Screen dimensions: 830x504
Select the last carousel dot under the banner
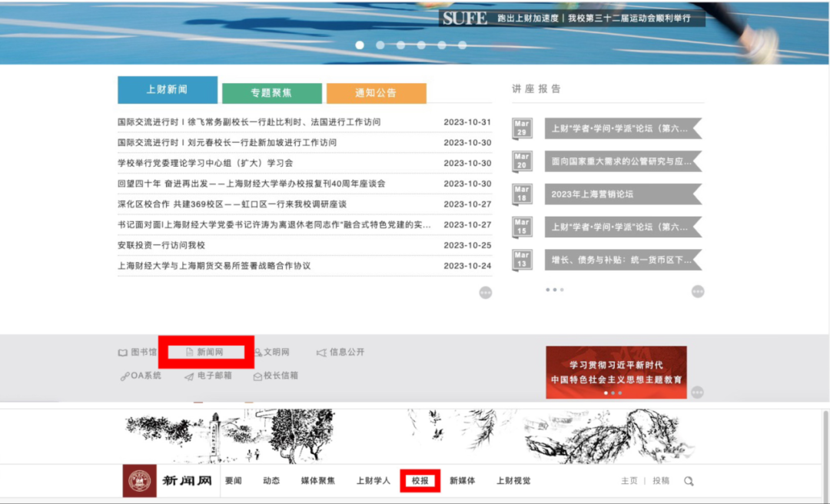point(462,45)
